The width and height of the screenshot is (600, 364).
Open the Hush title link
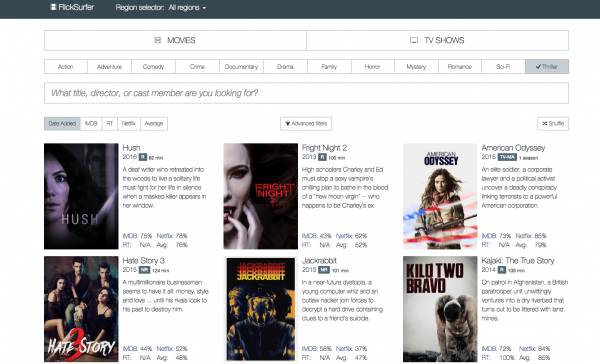131,148
